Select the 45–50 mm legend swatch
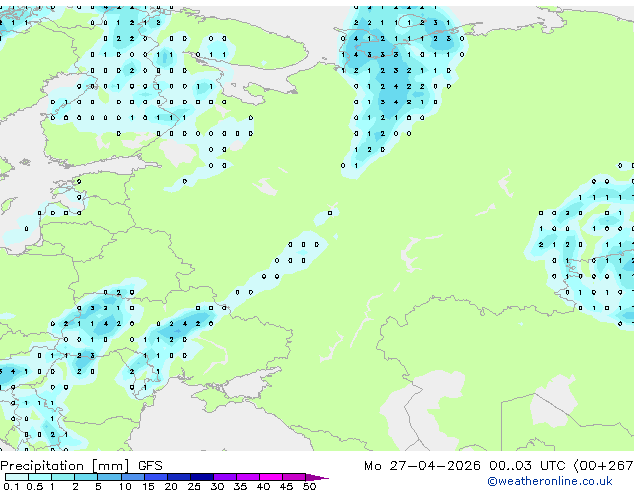This screenshot has height=490, width=634. click(x=294, y=477)
